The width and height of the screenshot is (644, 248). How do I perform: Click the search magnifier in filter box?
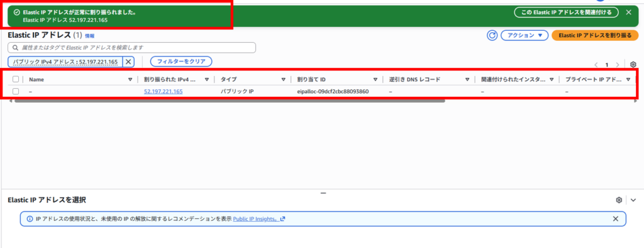pos(16,48)
